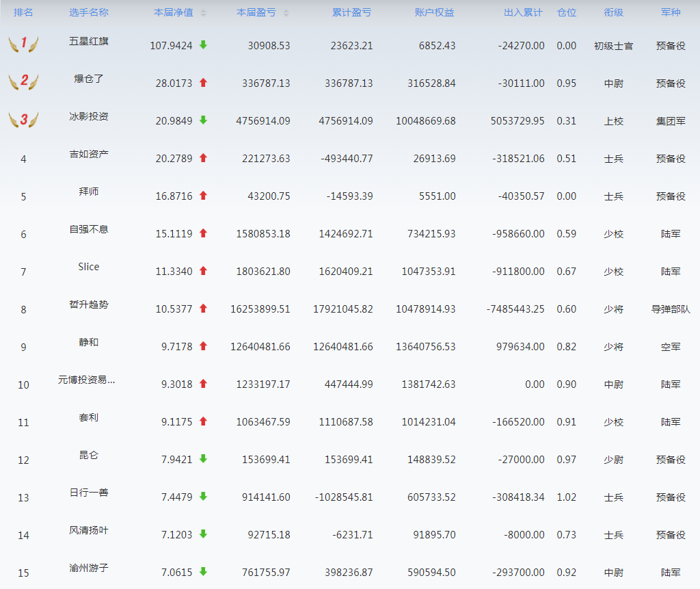Click green down arrow beside 7.1203
Viewport: 700px width, 589px height.
[203, 534]
